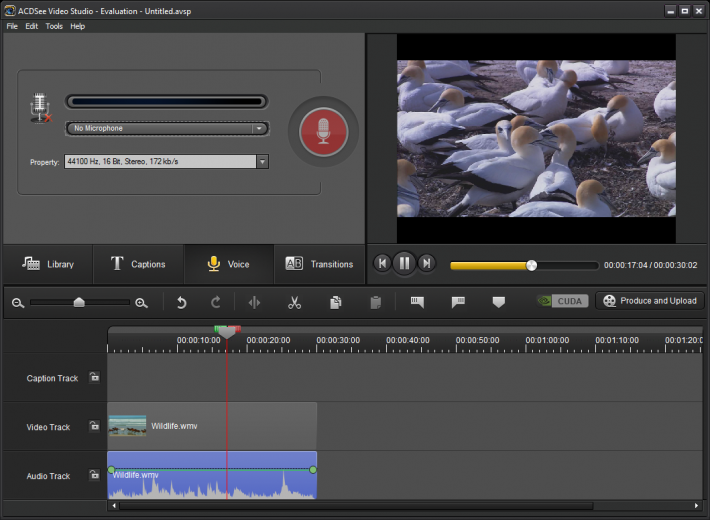The height and width of the screenshot is (520, 710).
Task: Cut selection with the scissors icon
Action: click(x=294, y=303)
